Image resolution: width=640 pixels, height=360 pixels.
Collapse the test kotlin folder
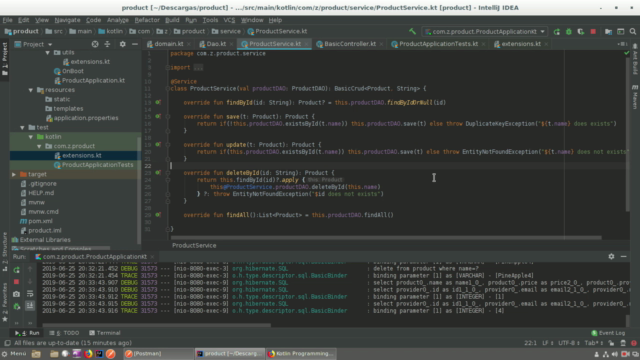[x=31, y=137]
